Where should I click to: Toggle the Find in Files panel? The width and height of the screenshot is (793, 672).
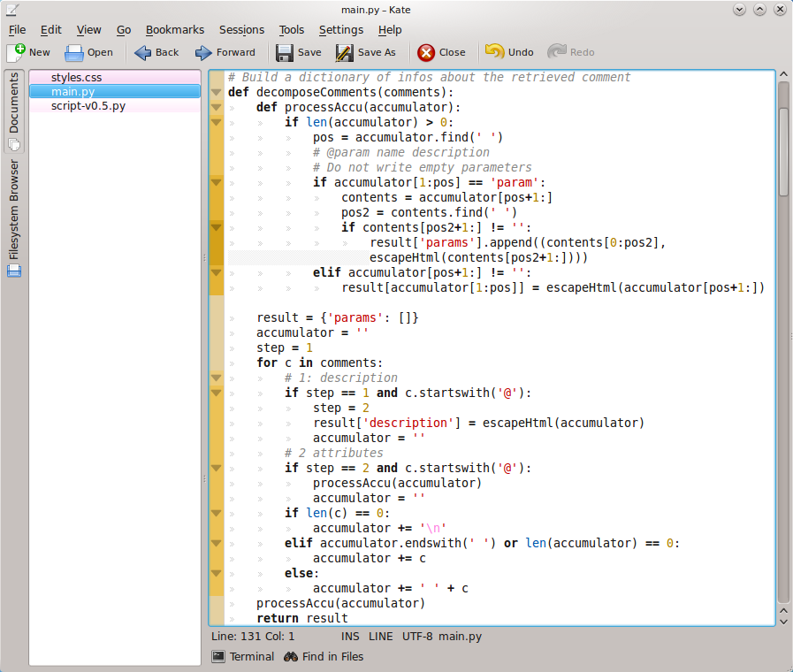click(x=324, y=656)
